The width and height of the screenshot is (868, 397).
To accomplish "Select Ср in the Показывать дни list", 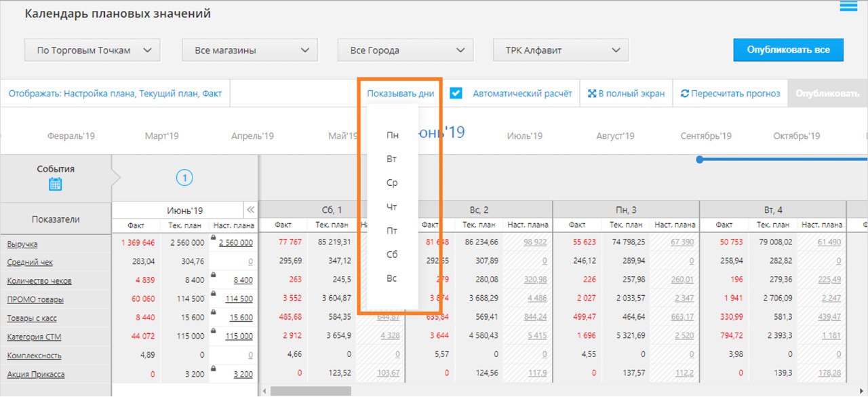I will (x=392, y=183).
